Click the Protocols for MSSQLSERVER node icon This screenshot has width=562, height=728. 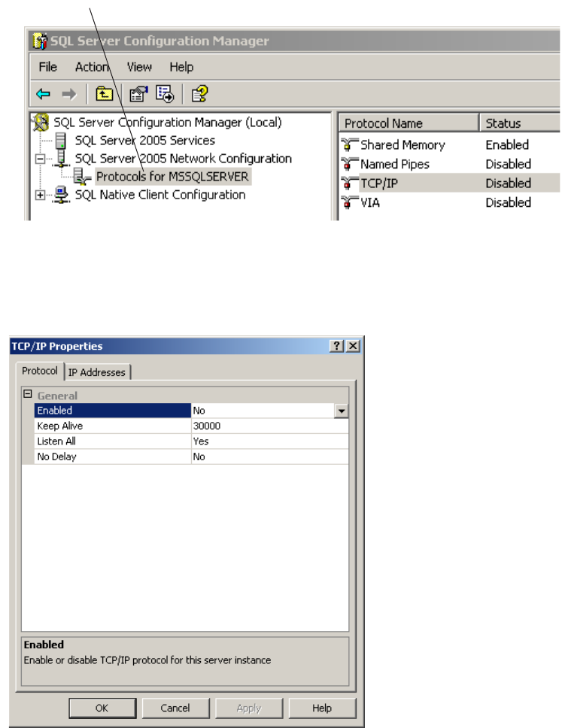click(82, 177)
